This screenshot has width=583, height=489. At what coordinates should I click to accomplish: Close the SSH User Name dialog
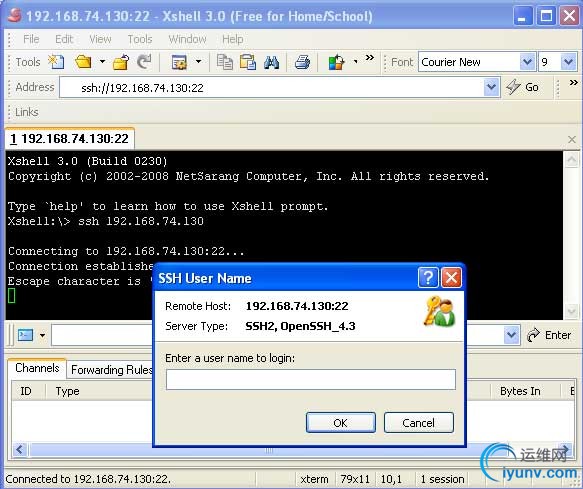pyautogui.click(x=451, y=277)
